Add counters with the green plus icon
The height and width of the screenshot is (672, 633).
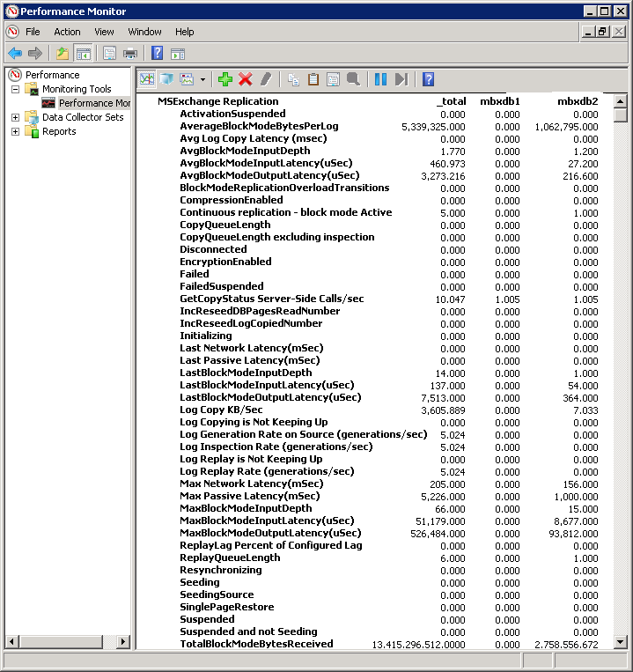coord(225,79)
